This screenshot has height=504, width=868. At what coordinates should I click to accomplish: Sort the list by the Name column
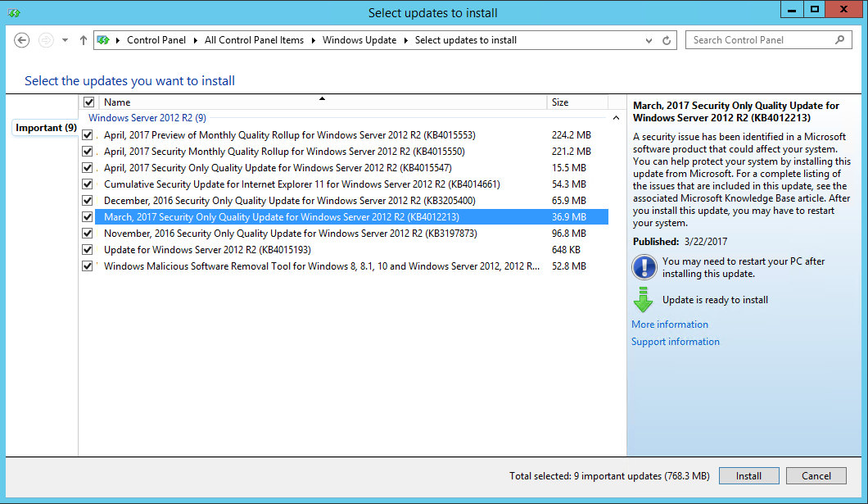[323, 102]
